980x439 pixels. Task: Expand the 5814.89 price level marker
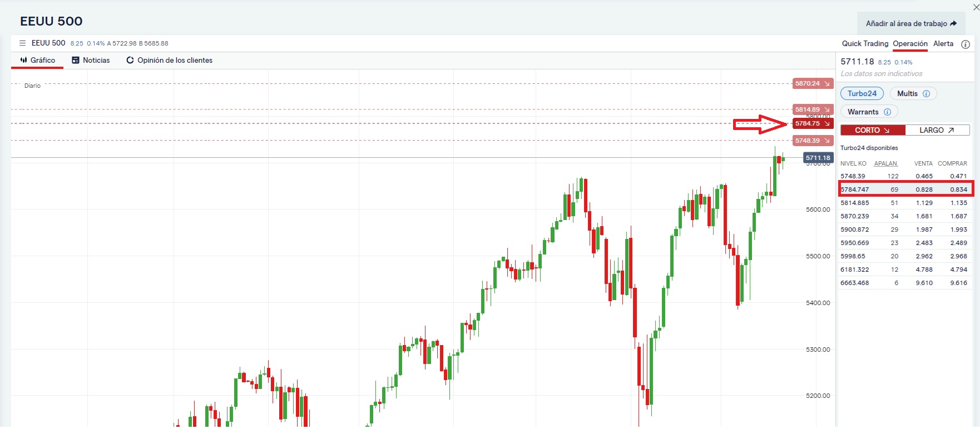pos(827,109)
